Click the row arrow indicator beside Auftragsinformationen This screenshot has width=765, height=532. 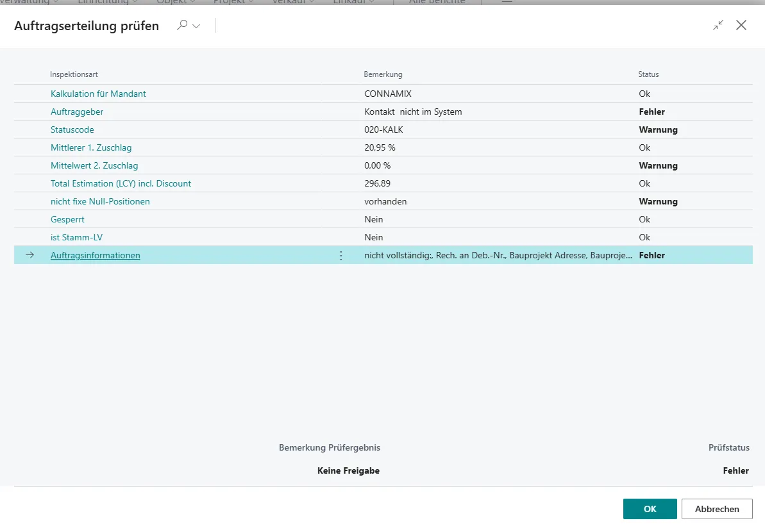[x=29, y=255]
